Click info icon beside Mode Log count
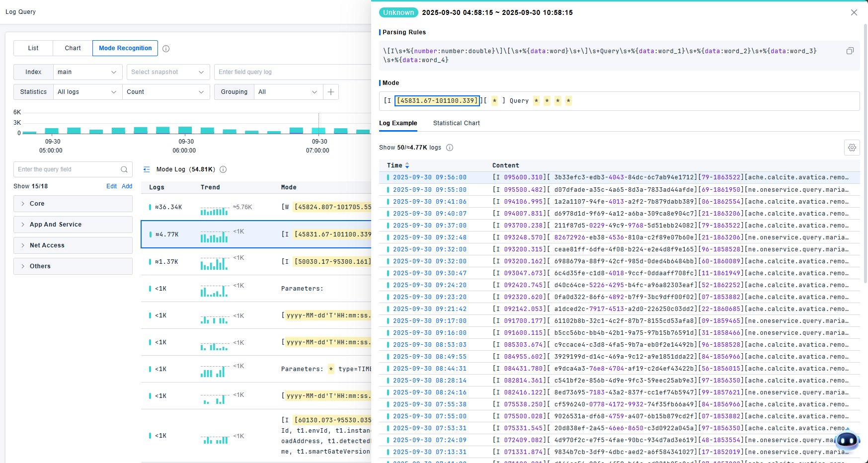Image resolution: width=868 pixels, height=463 pixels. [x=223, y=169]
